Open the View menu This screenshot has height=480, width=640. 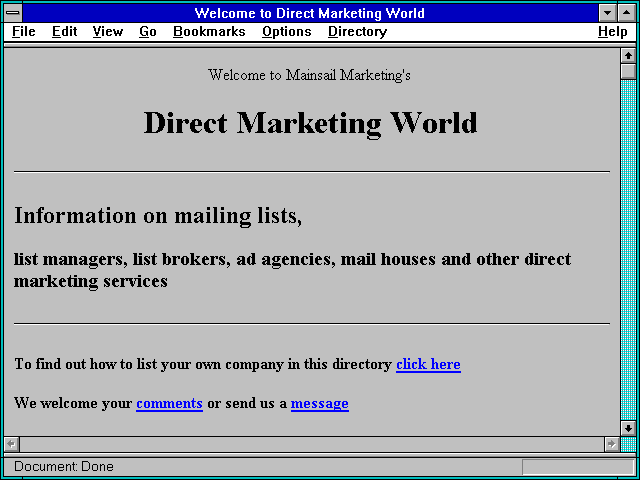(108, 32)
